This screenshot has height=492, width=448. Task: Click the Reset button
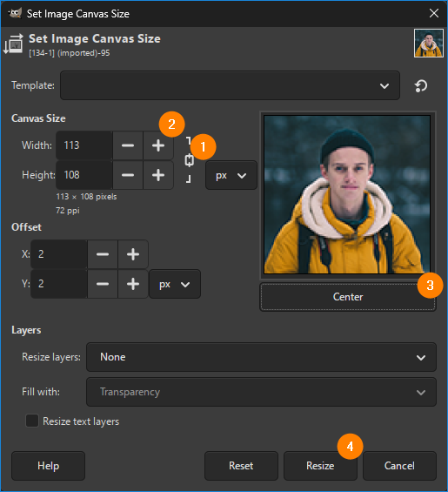click(241, 466)
